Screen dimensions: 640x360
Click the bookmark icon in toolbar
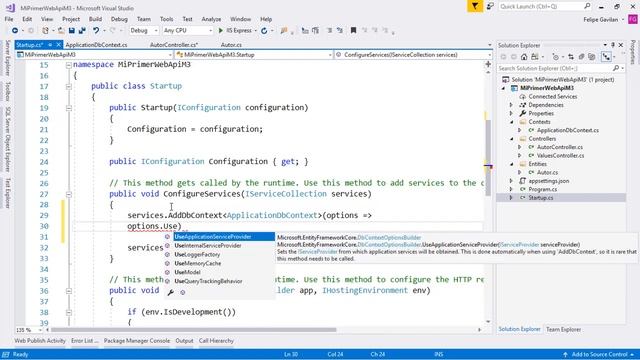point(353,31)
